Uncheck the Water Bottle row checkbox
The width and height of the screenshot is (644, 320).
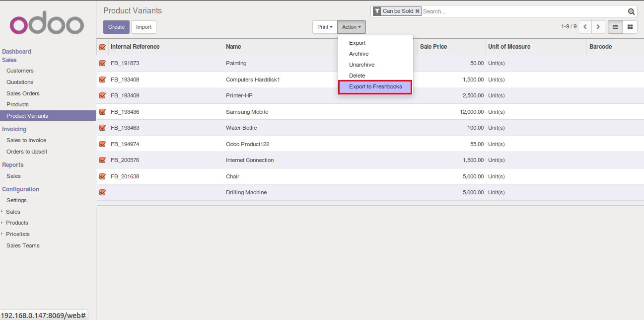point(102,128)
